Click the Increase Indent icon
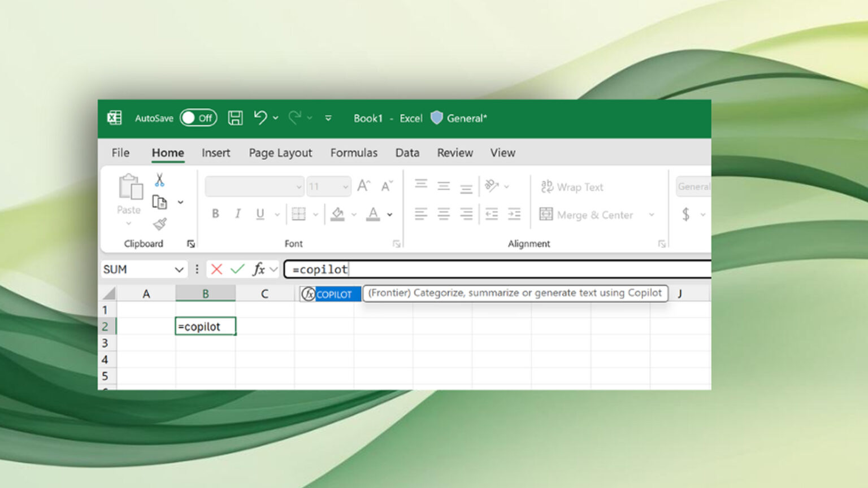 514,213
